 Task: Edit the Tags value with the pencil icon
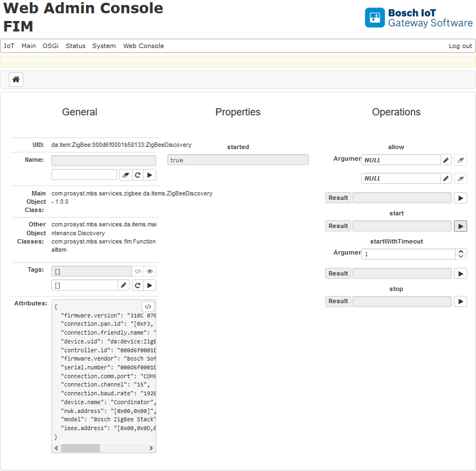click(x=123, y=285)
